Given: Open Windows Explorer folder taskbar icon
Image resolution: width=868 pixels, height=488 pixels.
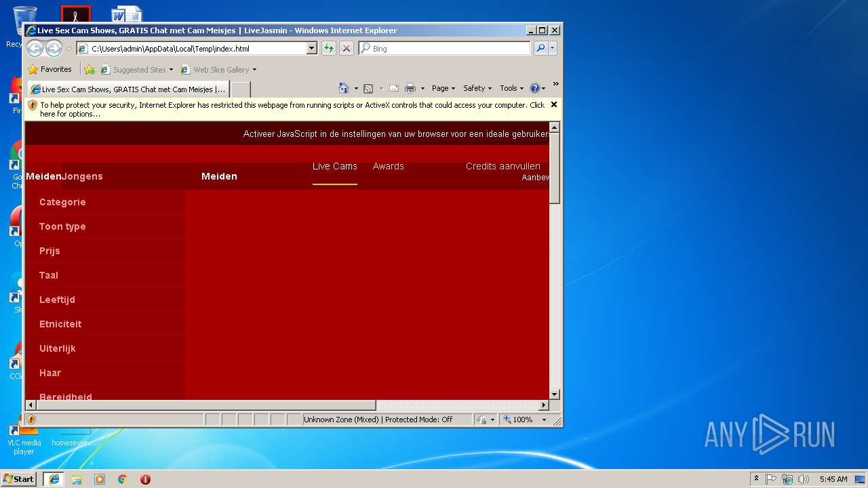Looking at the screenshot, I should (77, 479).
